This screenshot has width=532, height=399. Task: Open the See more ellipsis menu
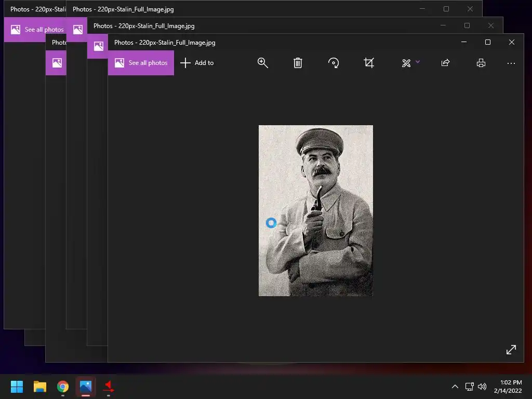click(511, 63)
